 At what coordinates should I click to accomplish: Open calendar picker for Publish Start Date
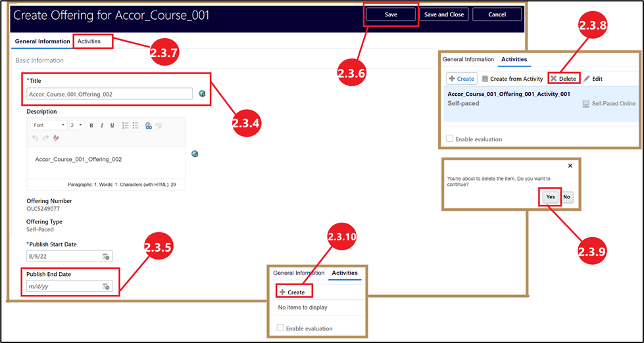pyautogui.click(x=105, y=256)
